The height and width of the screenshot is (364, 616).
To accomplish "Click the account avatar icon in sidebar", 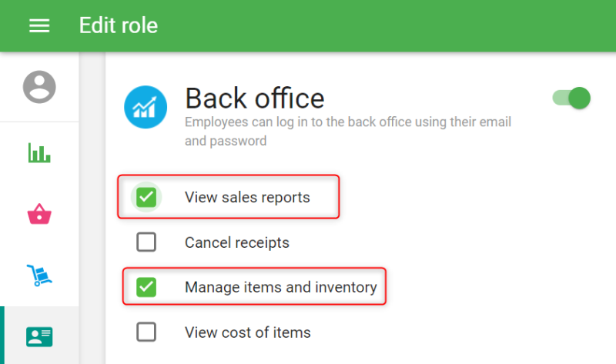I will pos(39,86).
